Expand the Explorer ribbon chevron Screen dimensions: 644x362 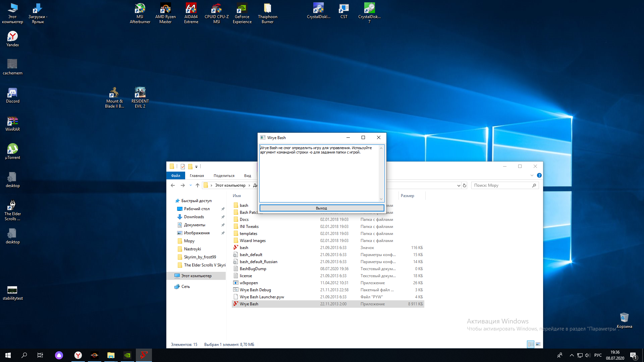(532, 175)
